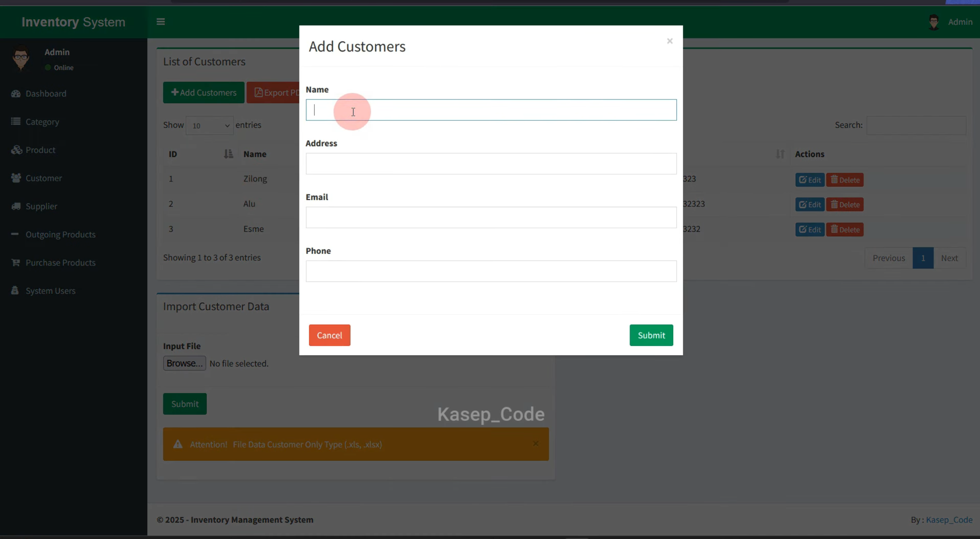Viewport: 980px width, 539px height.
Task: Delete the Zilong customer row
Action: pyautogui.click(x=845, y=180)
